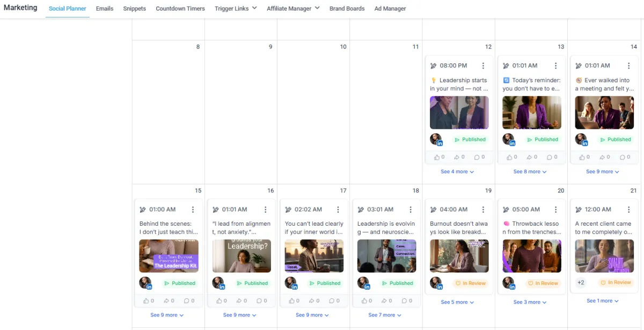Image resolution: width=644 pixels, height=330 pixels.
Task: Expand See 8 more on day 13
Action: coord(530,171)
